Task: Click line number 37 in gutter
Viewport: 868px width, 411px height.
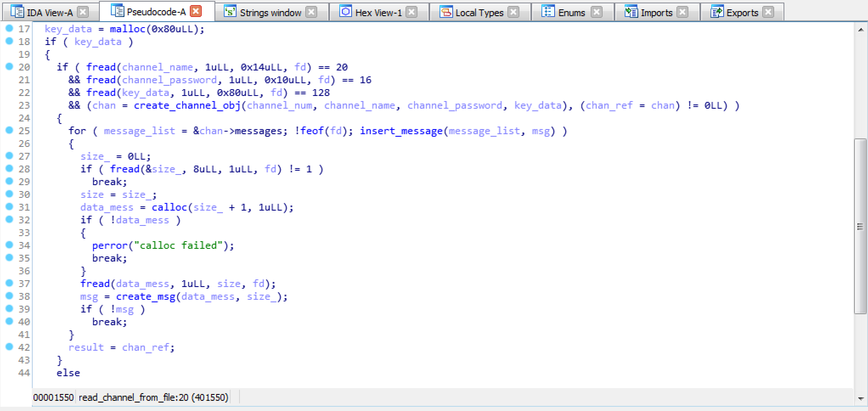Action: (24, 284)
